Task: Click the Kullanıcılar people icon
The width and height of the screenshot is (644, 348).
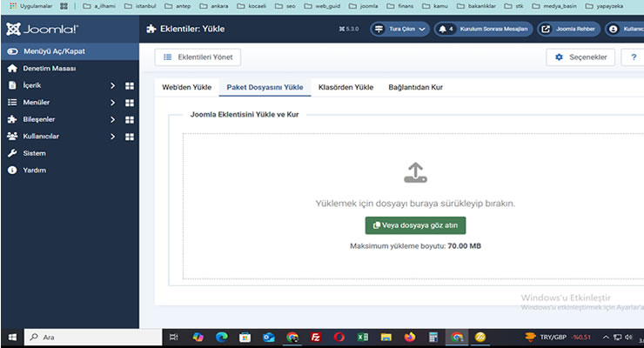Action: click(x=12, y=136)
